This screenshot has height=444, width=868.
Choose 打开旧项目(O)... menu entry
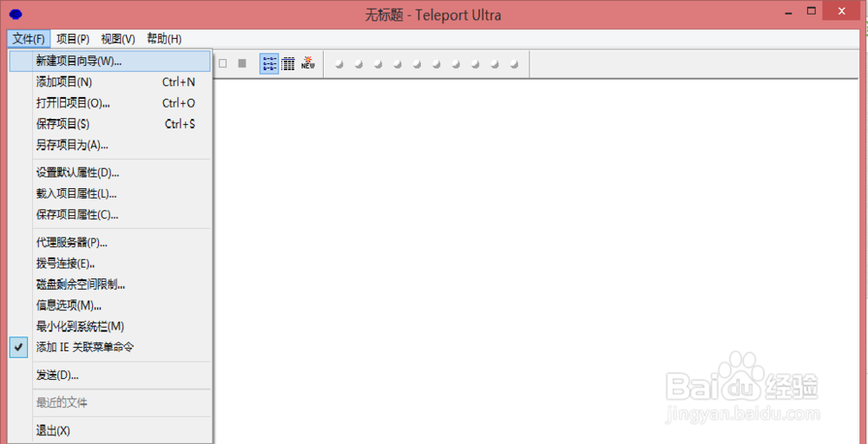coord(110,103)
